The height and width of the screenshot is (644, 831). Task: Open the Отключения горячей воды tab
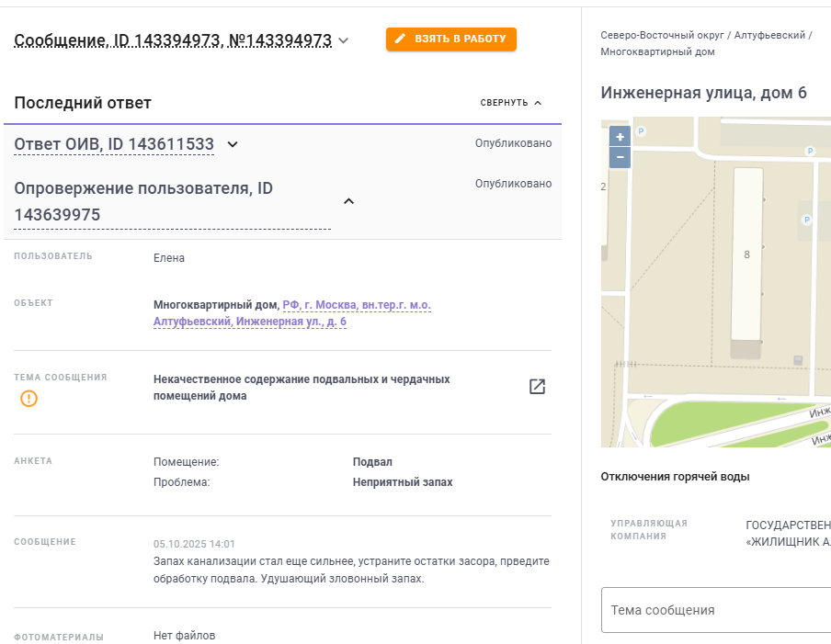(675, 477)
